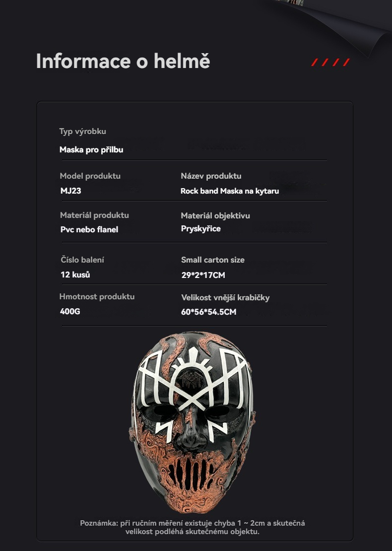Click the 'Materiál produktu' label

(x=94, y=215)
